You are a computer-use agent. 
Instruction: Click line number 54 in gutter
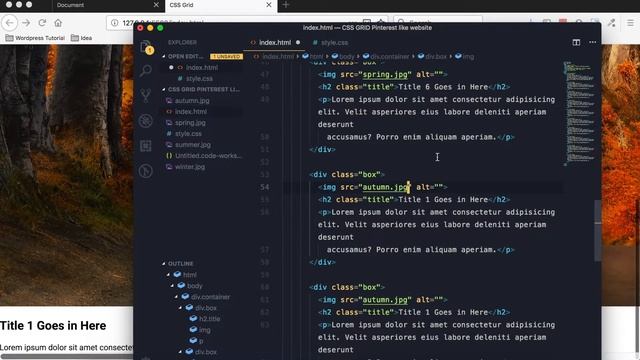tap(264, 187)
